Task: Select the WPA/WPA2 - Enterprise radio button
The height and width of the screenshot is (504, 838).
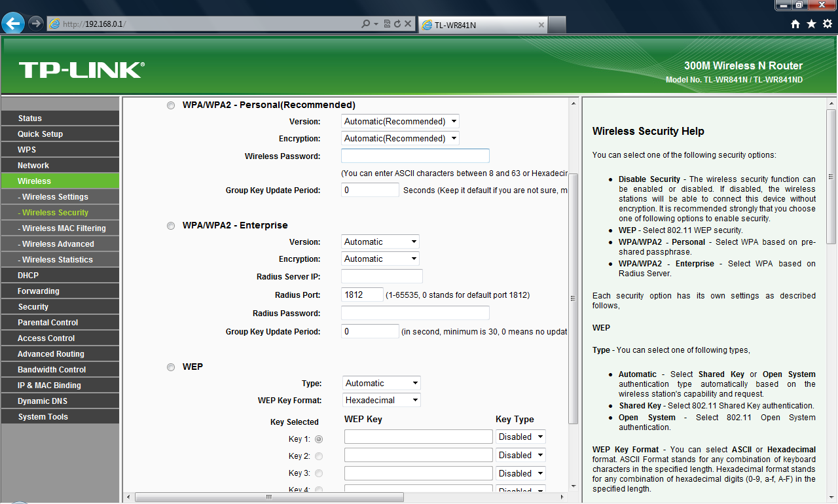Action: click(171, 226)
